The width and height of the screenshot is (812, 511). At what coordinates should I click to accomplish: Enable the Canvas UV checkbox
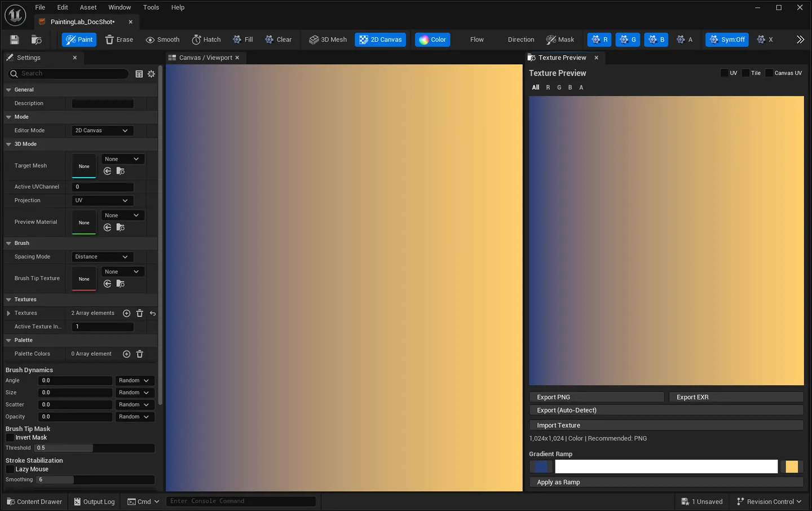tap(769, 73)
